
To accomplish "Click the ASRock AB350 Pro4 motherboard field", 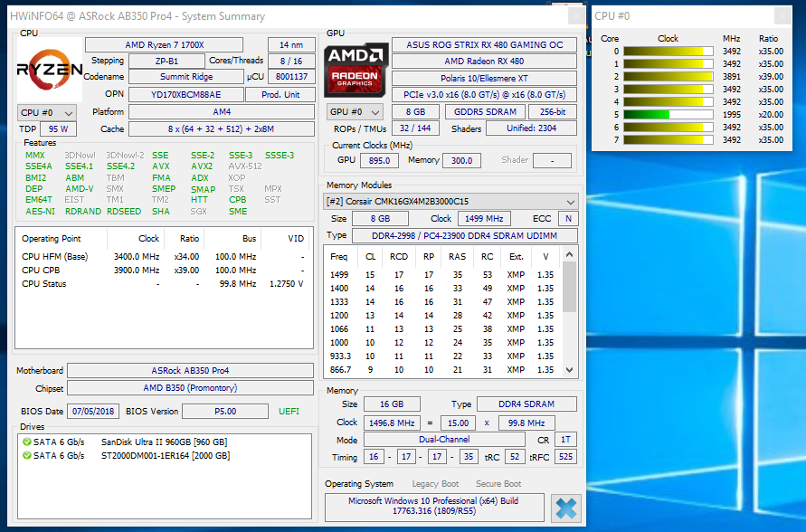I will (190, 371).
